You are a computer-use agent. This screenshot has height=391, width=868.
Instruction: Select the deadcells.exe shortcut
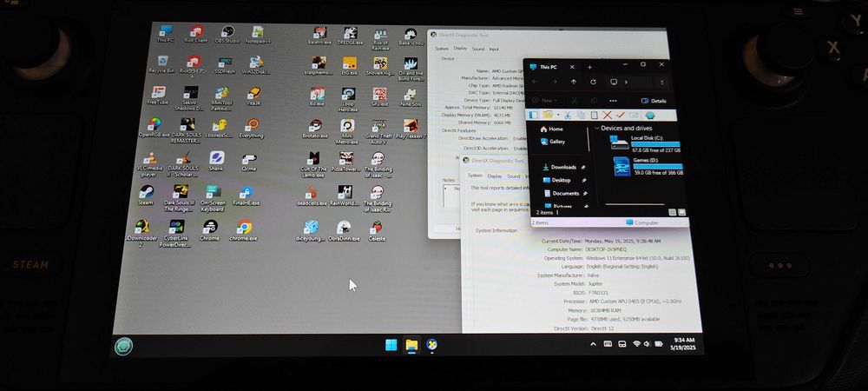(312, 195)
